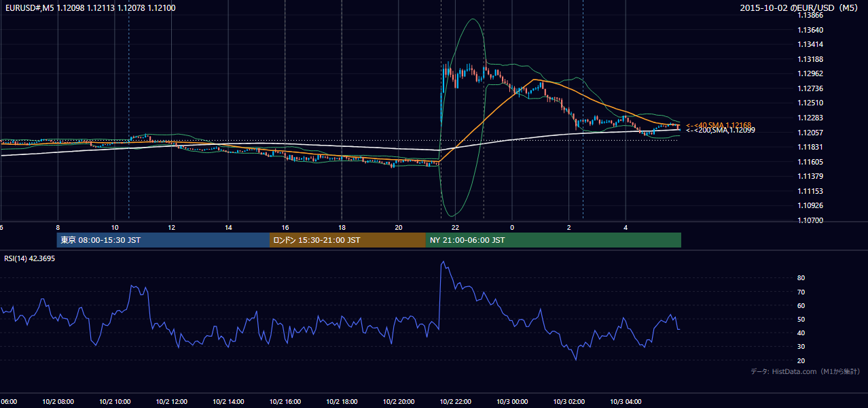Click the bottom time label 10/3 00:00
The height and width of the screenshot is (408, 868).
pos(512,401)
